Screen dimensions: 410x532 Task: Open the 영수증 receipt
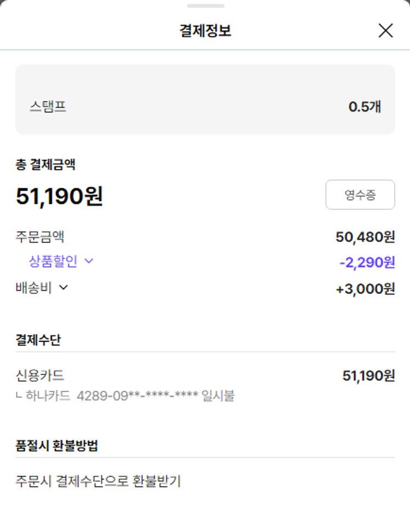pos(360,195)
